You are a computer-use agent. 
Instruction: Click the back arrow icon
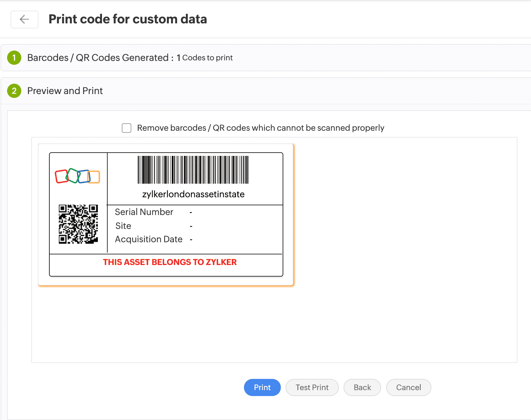point(25,20)
